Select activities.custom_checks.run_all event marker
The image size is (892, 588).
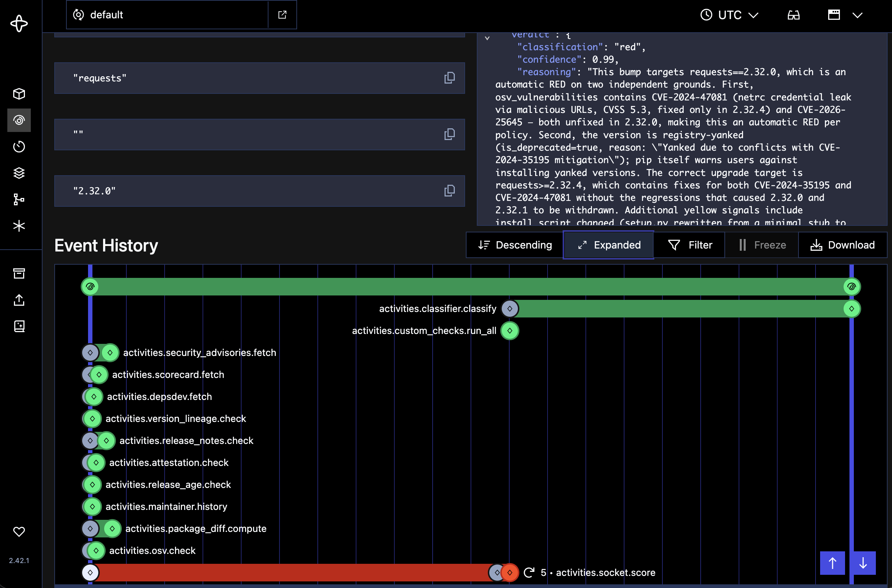[x=510, y=331]
